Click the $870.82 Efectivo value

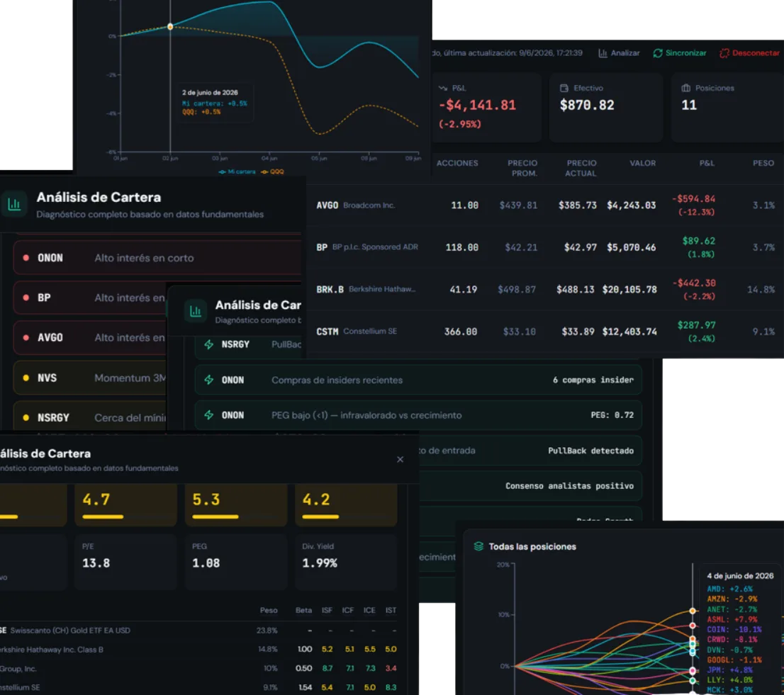587,105
